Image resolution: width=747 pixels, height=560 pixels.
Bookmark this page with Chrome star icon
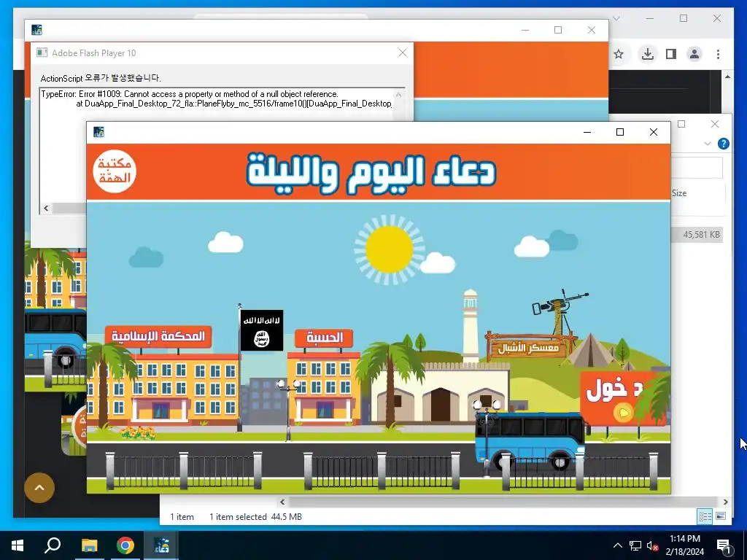tap(619, 54)
